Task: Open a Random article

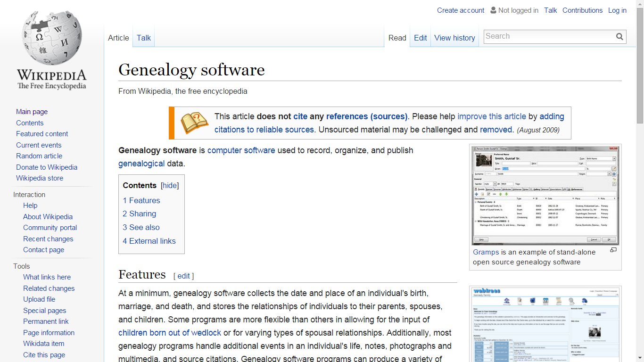Action: pyautogui.click(x=39, y=156)
